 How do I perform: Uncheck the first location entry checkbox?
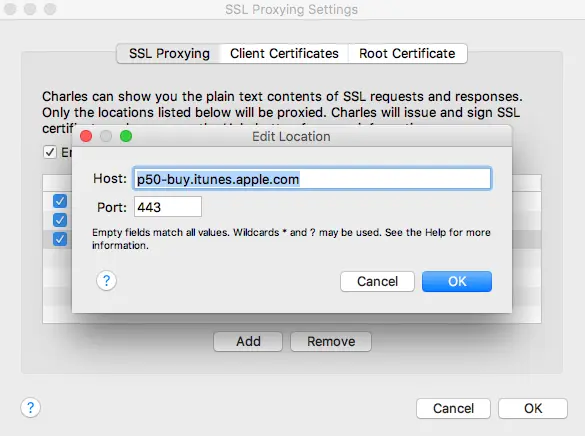tap(60, 201)
